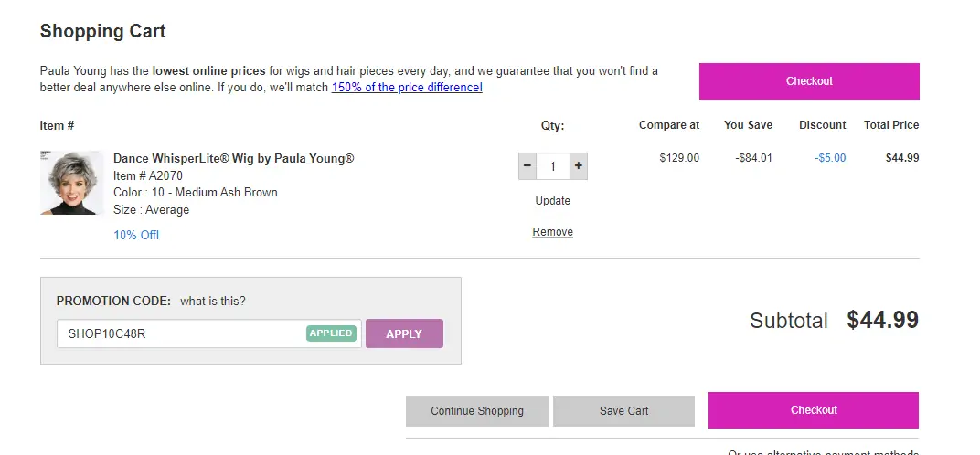
Task: Click the green APPLIED badge
Action: pos(331,333)
